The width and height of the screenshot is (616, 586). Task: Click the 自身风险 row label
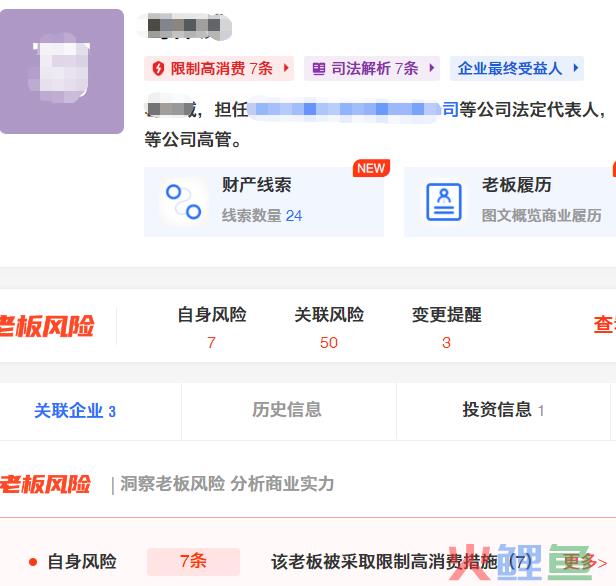click(x=82, y=562)
